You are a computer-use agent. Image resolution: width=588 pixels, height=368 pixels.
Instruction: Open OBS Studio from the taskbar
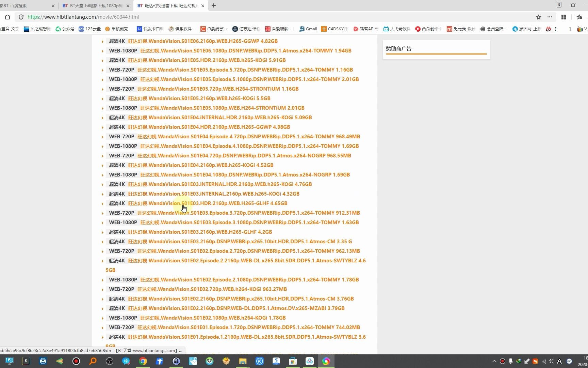point(110,361)
